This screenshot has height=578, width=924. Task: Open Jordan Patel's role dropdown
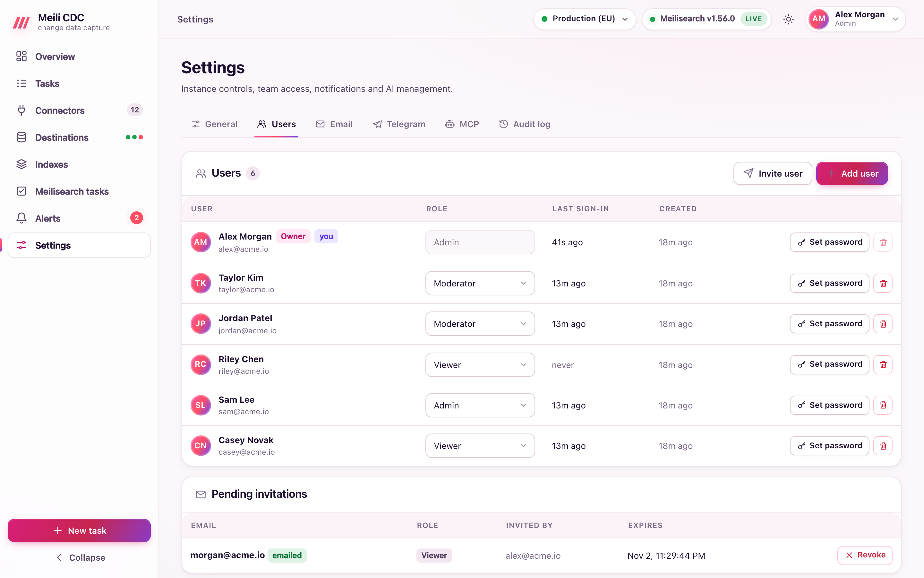click(x=480, y=324)
